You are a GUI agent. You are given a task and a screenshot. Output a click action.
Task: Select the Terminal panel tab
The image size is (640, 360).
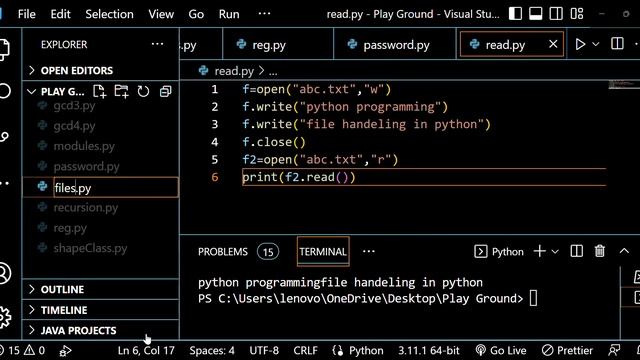(x=323, y=252)
